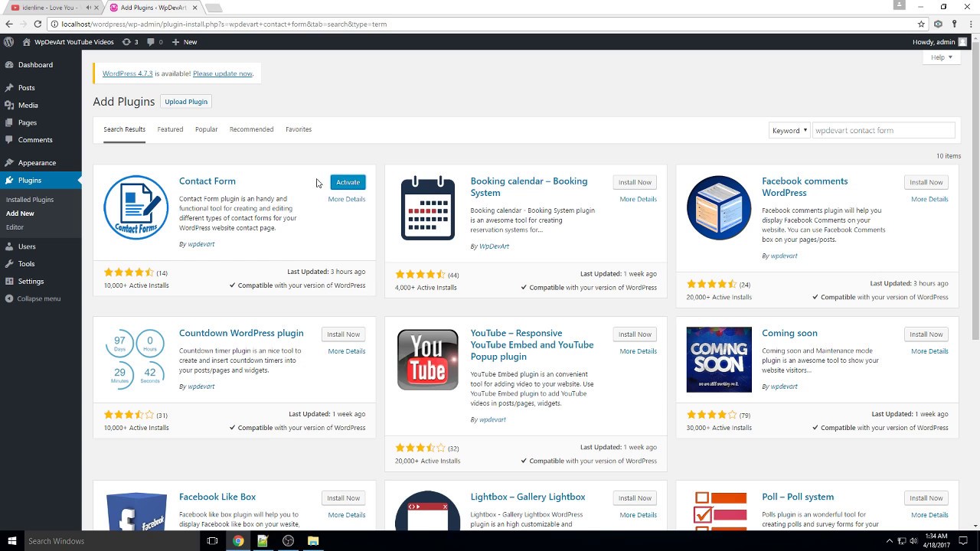Switch to the Popular tab
Screen dimensions: 980x551
(206, 129)
